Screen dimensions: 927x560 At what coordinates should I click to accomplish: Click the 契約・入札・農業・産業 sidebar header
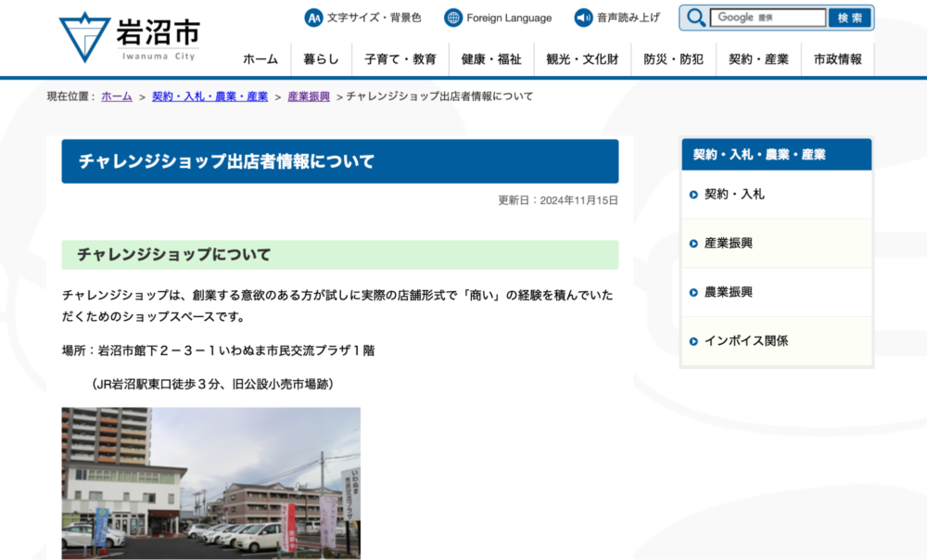[x=777, y=154]
